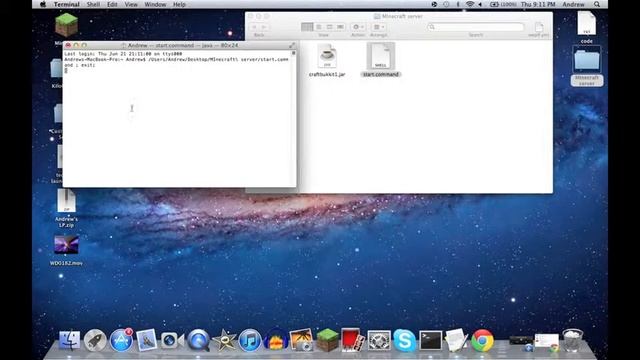This screenshot has width=640, height=360.
Task: Click the Finder Forward arrow button
Action: (264, 27)
